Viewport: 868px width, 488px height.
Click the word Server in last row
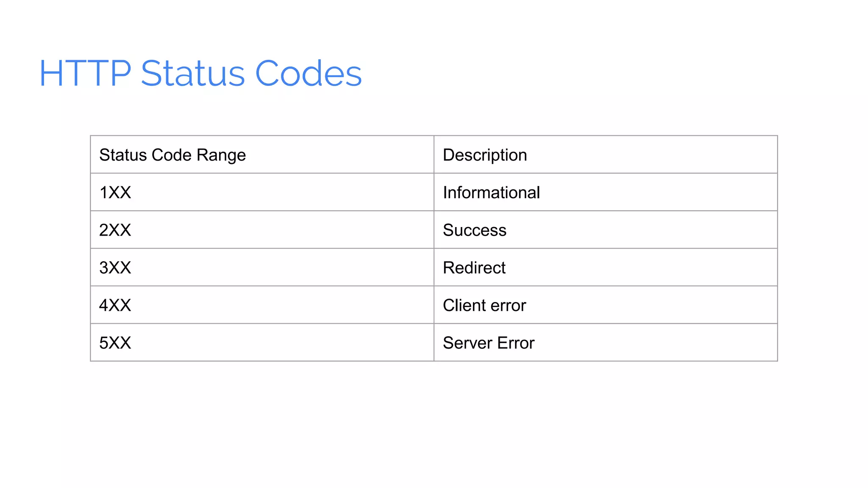467,343
